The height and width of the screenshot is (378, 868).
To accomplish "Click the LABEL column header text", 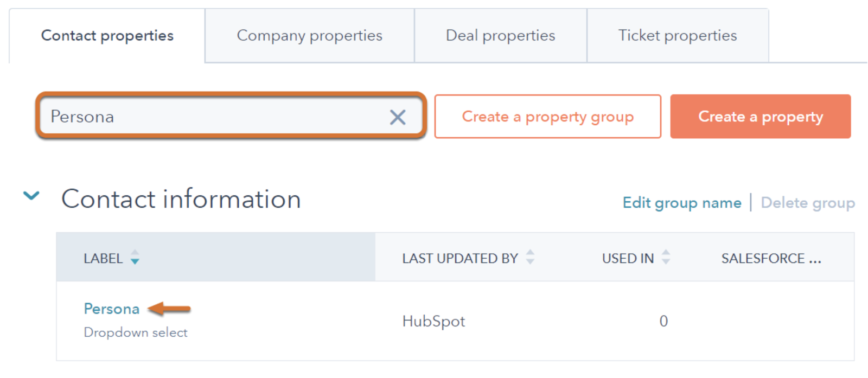I will [103, 259].
